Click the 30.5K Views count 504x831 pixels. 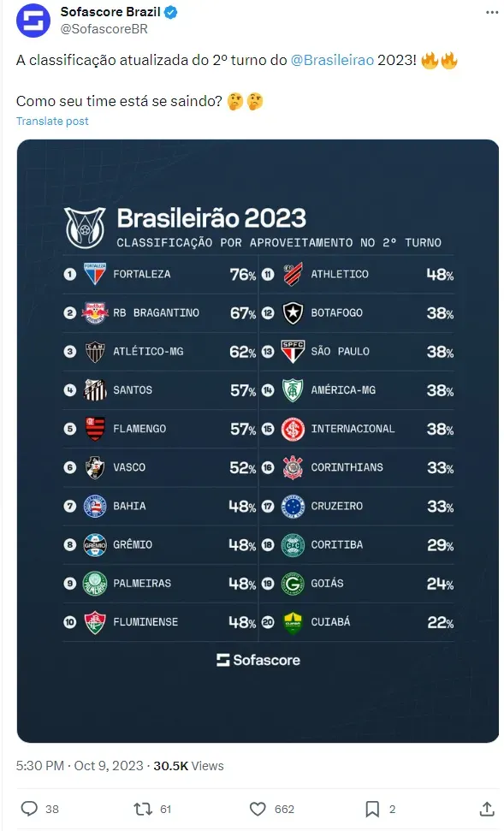(x=188, y=766)
